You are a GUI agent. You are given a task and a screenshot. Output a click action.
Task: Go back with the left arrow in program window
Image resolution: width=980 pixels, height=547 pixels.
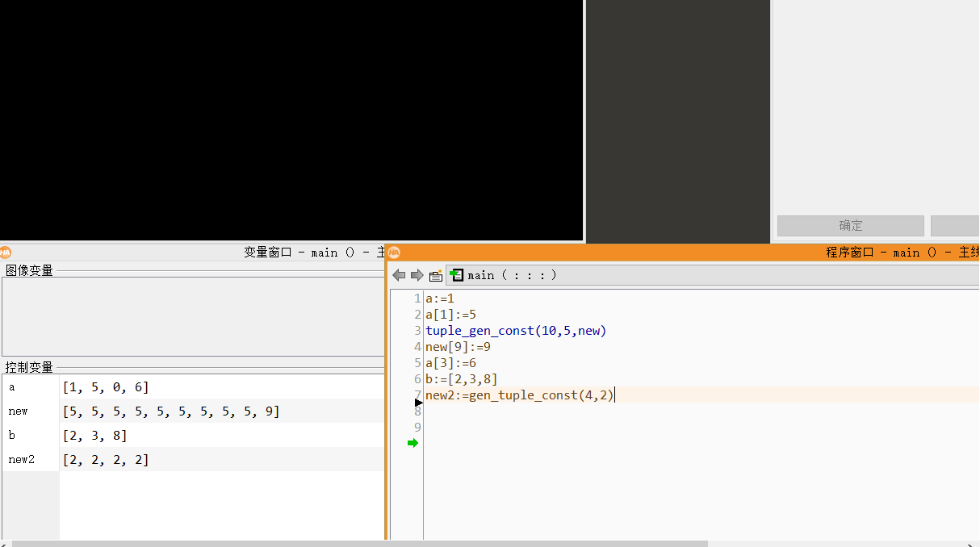(x=399, y=275)
